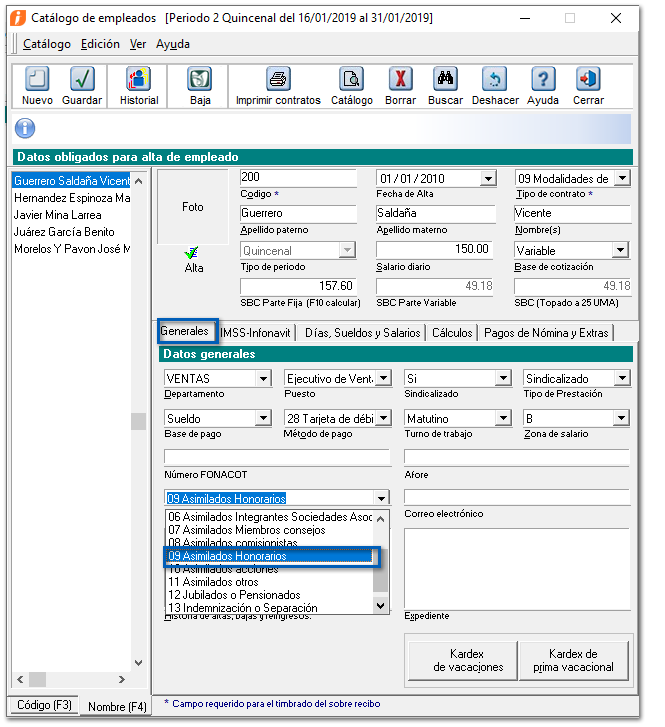Image resolution: width=665 pixels, height=727 pixels.
Task: Open the Edición menu
Action: point(100,44)
